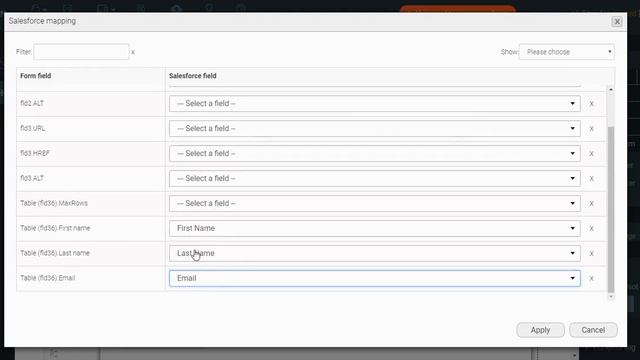Open the Email mapping dropdown
This screenshot has width=640, height=360.
(x=375, y=278)
